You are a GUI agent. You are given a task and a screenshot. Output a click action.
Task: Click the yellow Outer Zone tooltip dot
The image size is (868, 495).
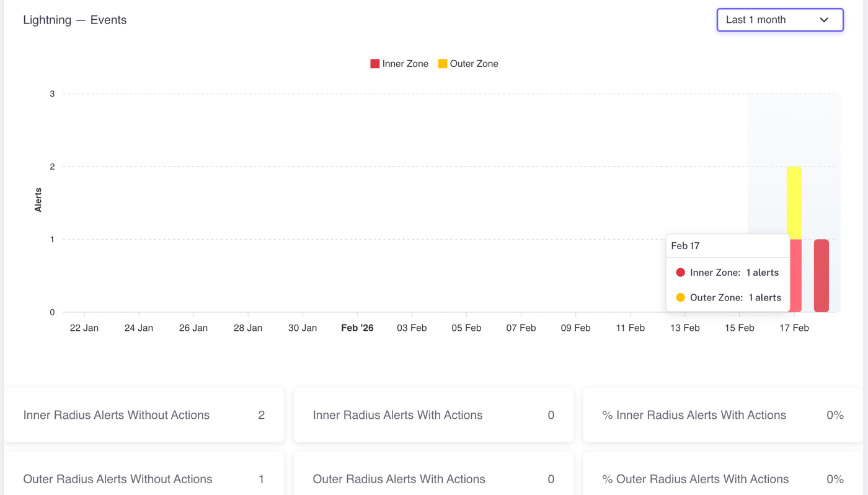click(680, 297)
